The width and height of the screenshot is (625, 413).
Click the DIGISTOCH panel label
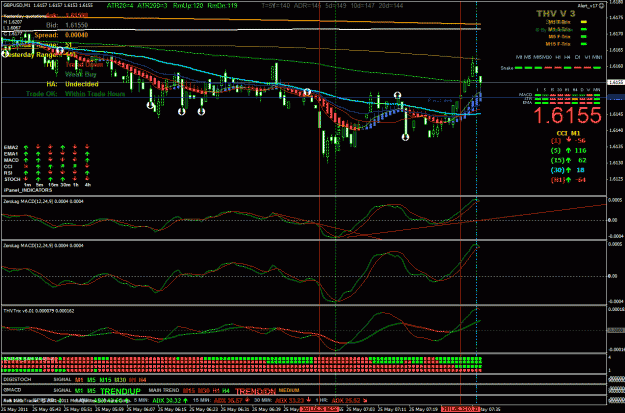pos(17,380)
